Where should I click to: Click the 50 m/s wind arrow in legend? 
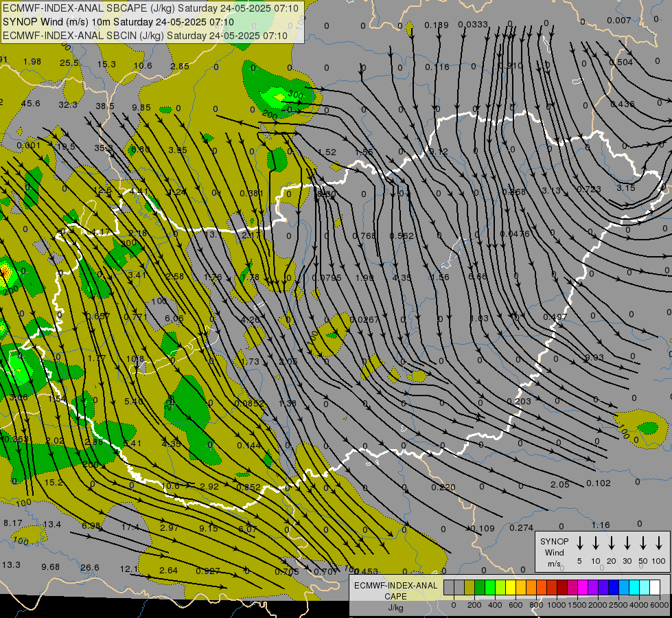643,542
